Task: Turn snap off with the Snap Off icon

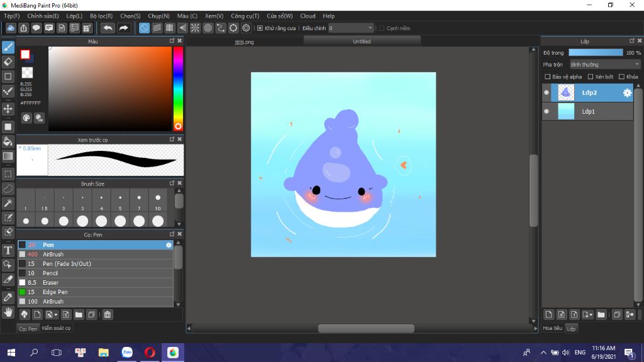Action: (144, 28)
